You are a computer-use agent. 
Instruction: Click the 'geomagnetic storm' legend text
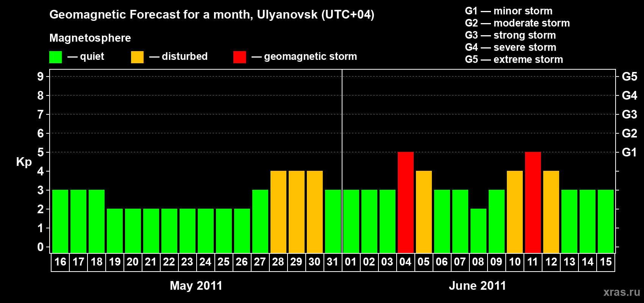pyautogui.click(x=311, y=56)
